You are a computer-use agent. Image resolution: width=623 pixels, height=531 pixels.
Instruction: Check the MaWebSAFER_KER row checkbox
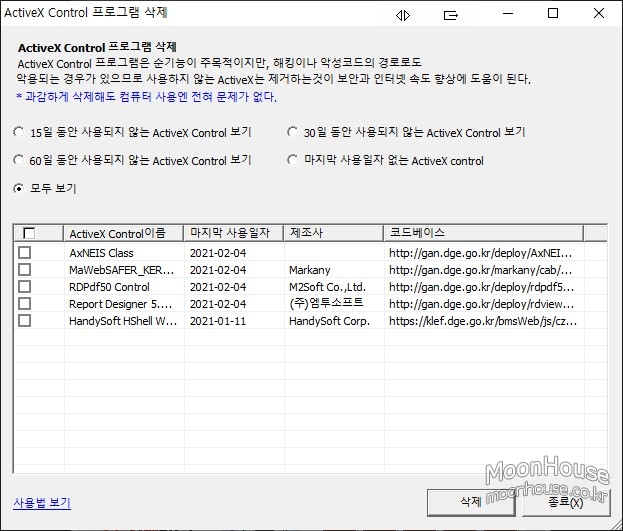24,269
